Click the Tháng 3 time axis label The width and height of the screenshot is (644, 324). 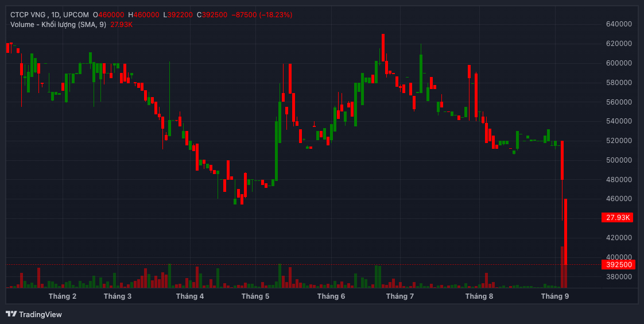pos(118,296)
